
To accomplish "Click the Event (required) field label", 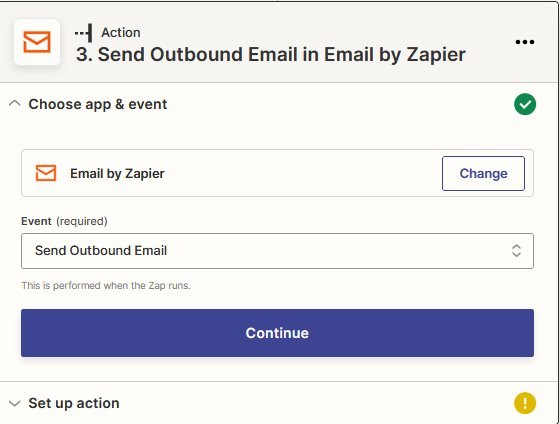I will (x=64, y=221).
